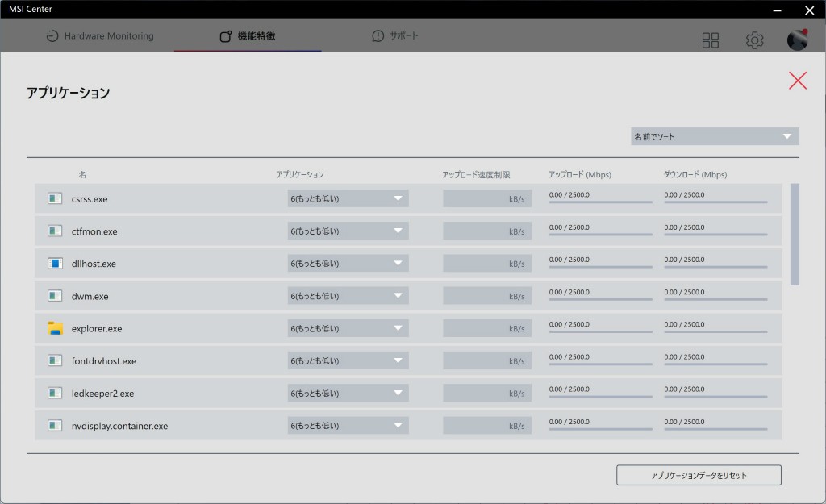The height and width of the screenshot is (504, 826).
Task: Click the ledkeeper2.exe process icon
Action: 55,394
